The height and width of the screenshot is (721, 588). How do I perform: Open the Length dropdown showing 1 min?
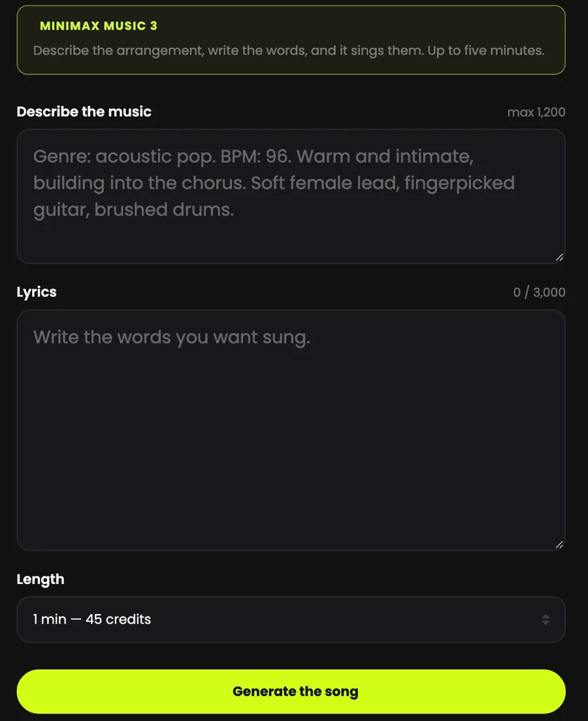291,619
